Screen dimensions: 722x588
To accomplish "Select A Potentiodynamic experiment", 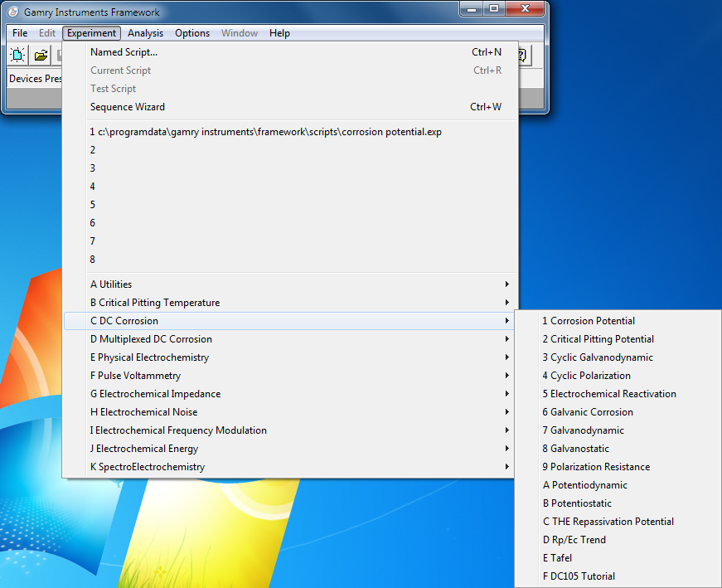I will click(618, 485).
